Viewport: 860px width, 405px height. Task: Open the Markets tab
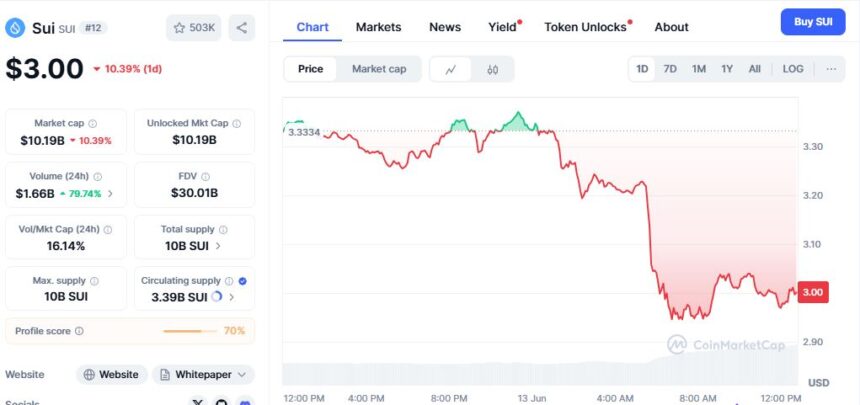(x=378, y=27)
